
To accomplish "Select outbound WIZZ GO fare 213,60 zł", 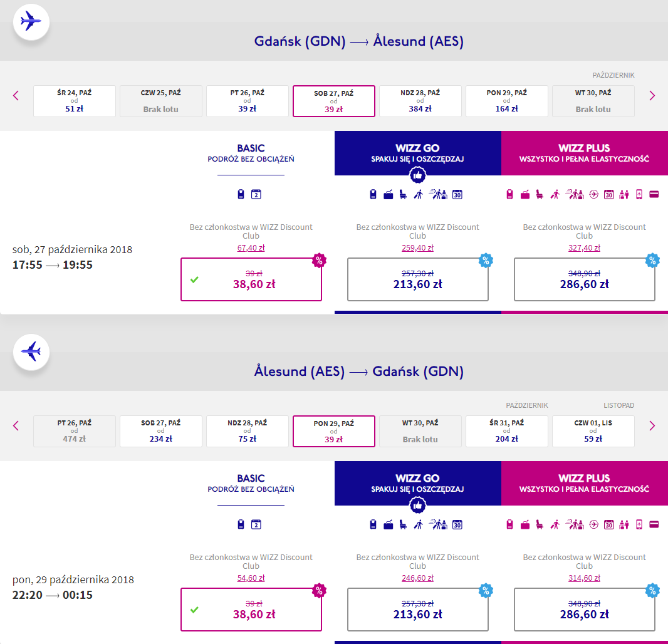I will [418, 279].
